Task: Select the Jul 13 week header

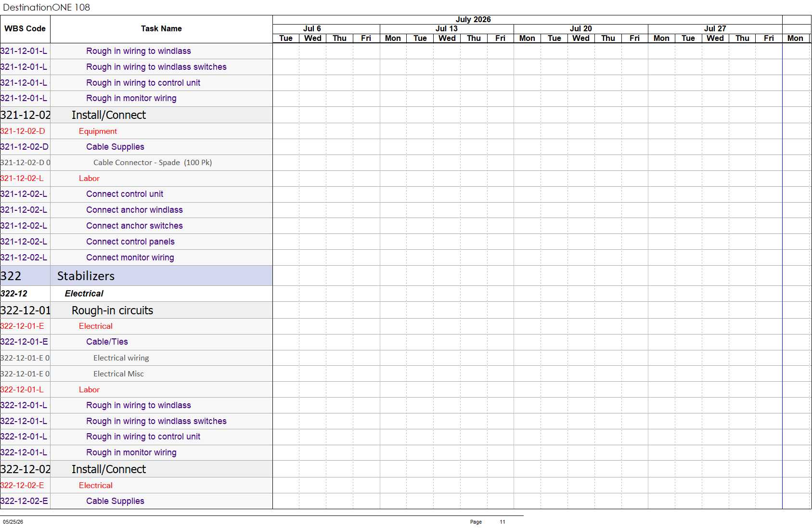Action: pyautogui.click(x=446, y=29)
